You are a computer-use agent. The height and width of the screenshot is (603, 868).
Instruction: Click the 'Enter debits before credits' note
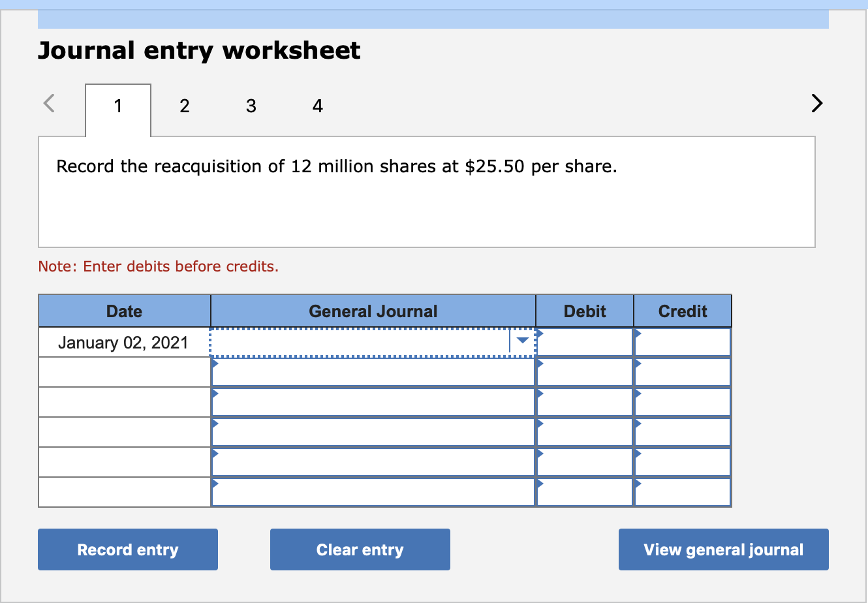coord(159,266)
